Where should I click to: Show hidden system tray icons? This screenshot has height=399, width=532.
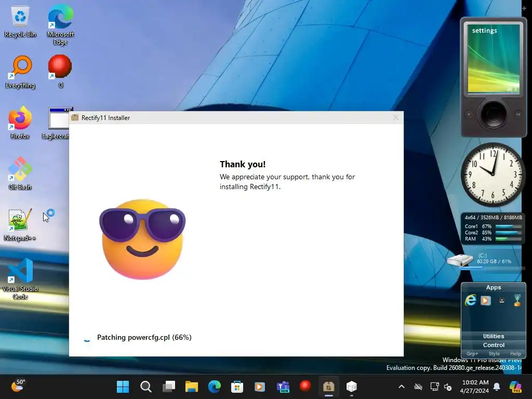402,387
